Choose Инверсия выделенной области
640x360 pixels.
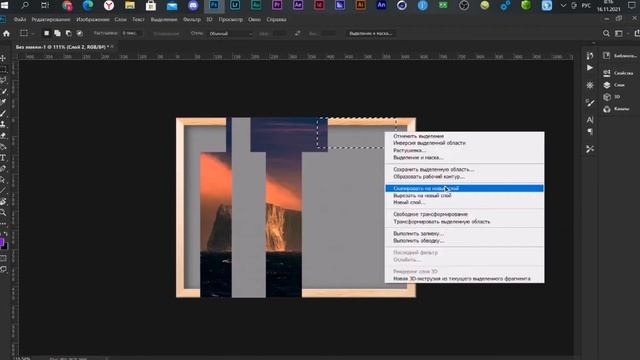pyautogui.click(x=464, y=143)
